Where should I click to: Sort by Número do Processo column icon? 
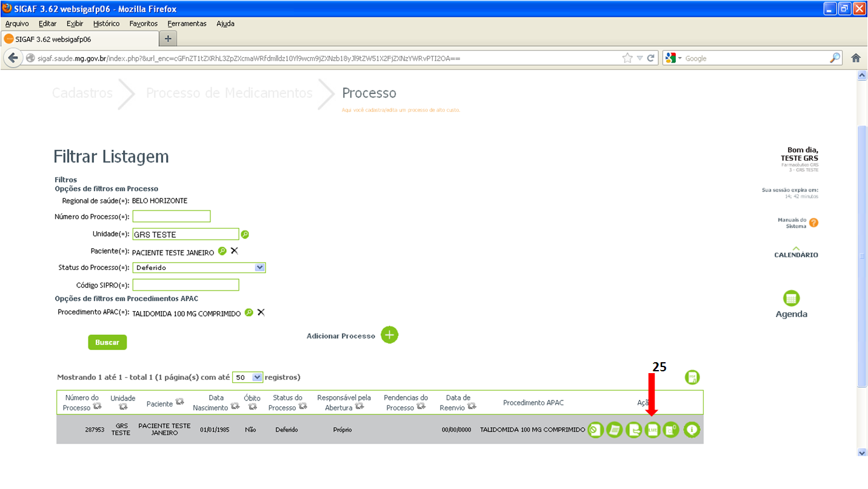pyautogui.click(x=97, y=407)
